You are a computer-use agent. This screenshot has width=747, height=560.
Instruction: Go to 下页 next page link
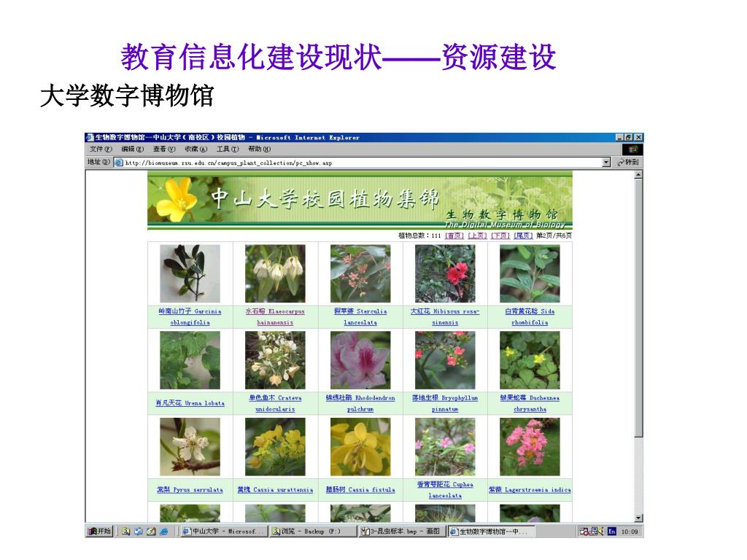pos(500,236)
